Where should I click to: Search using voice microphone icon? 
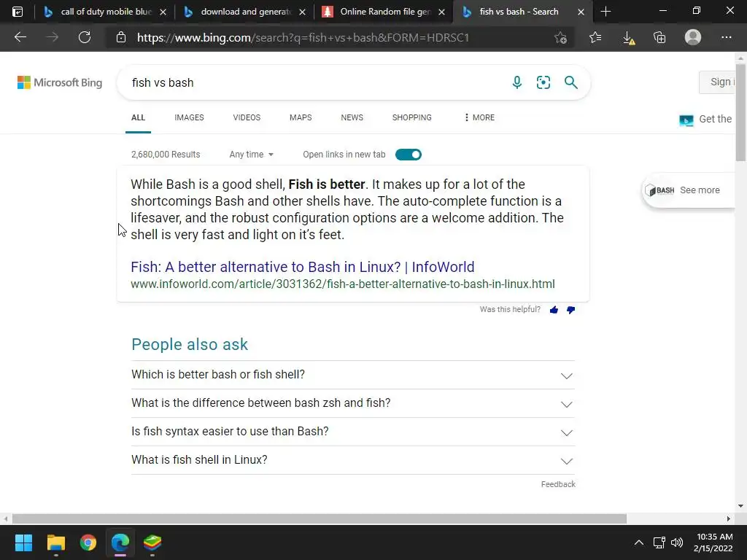coord(517,82)
